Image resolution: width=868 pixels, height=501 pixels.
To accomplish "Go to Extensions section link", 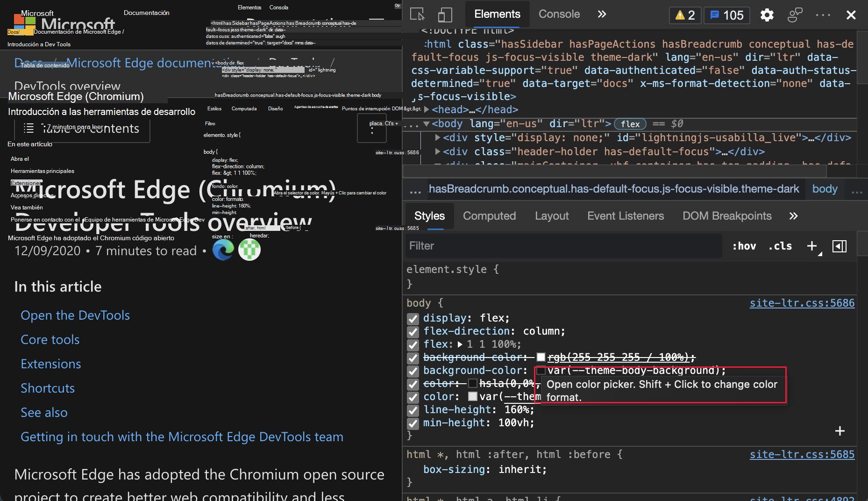I will tap(51, 364).
